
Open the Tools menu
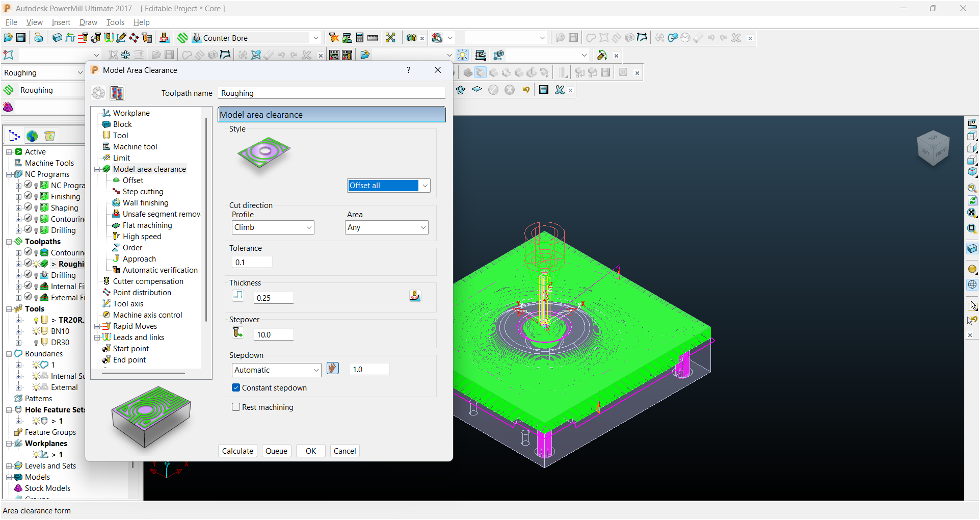pos(115,22)
